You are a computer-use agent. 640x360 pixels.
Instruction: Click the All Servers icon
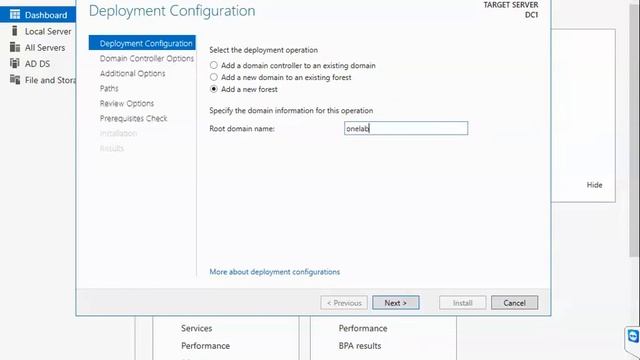click(15, 47)
